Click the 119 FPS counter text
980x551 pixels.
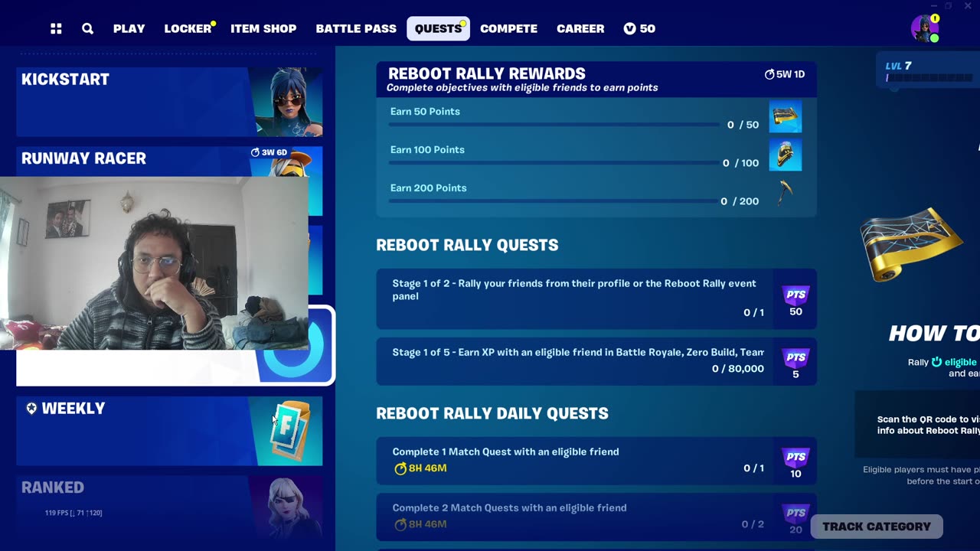73,513
